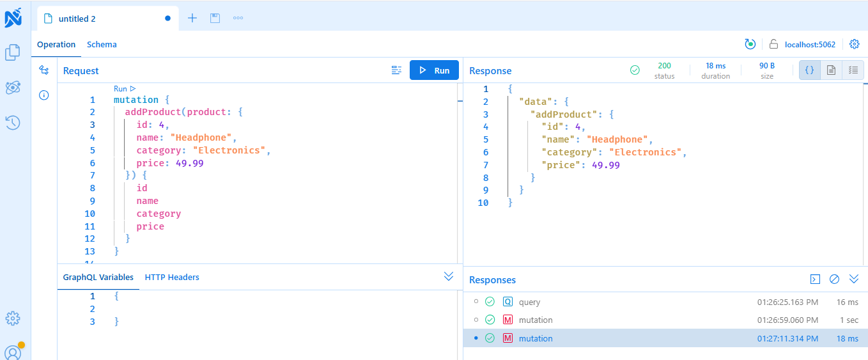The height and width of the screenshot is (360, 868).
Task: Click the schema reload refresh icon
Action: click(750, 44)
